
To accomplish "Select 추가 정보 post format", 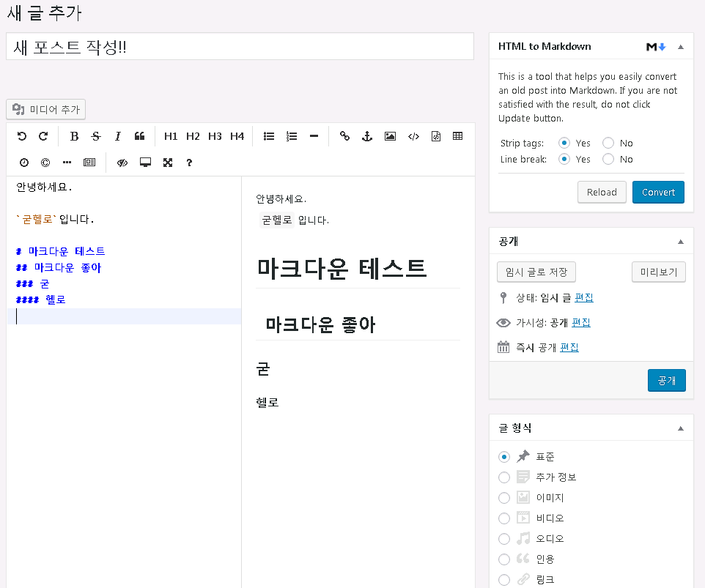I will [x=504, y=477].
